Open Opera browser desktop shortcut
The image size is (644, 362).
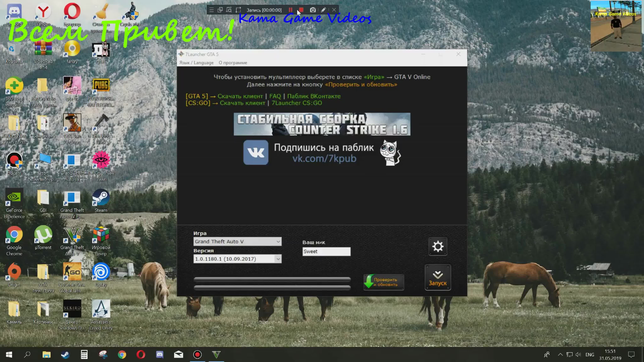pos(72,17)
